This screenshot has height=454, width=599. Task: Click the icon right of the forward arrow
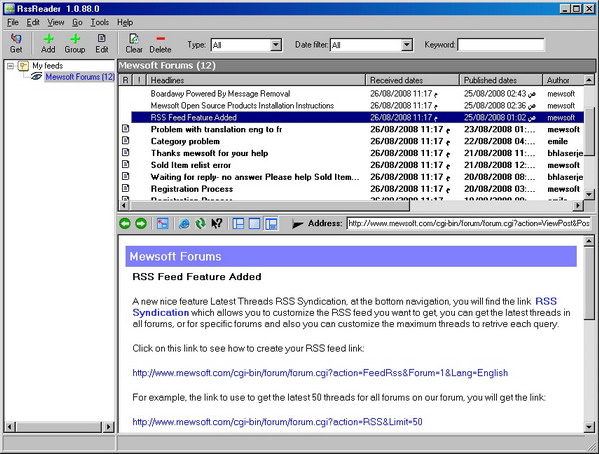[x=162, y=224]
